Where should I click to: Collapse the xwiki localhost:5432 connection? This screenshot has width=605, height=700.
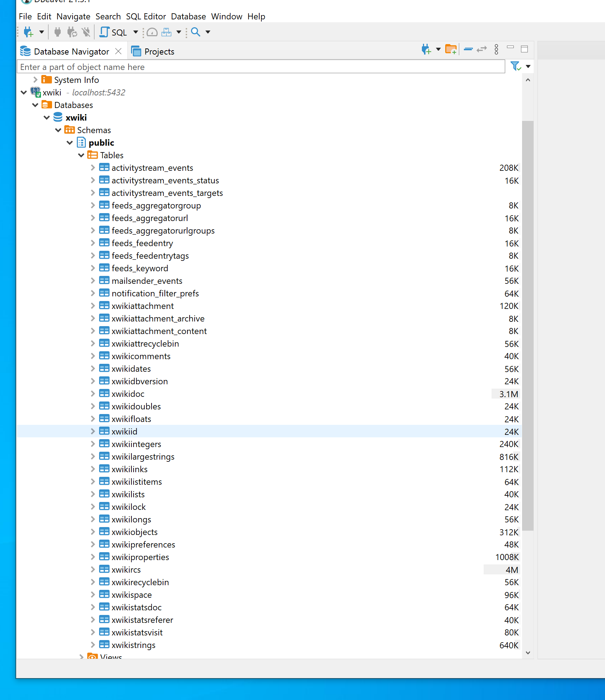24,93
